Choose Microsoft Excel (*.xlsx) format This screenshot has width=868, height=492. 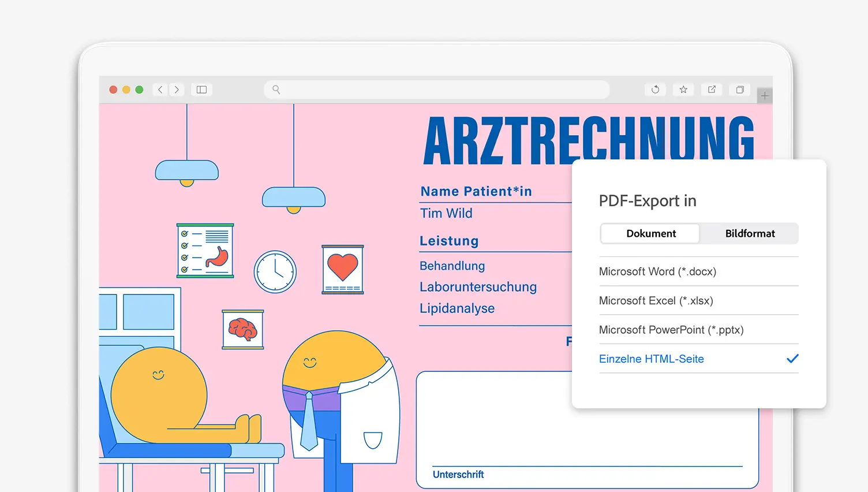656,300
